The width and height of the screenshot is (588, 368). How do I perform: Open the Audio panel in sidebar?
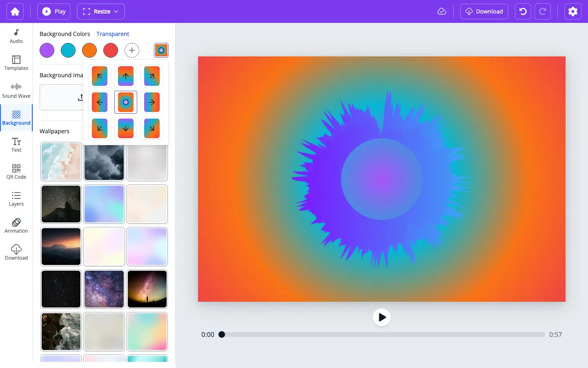coord(16,36)
